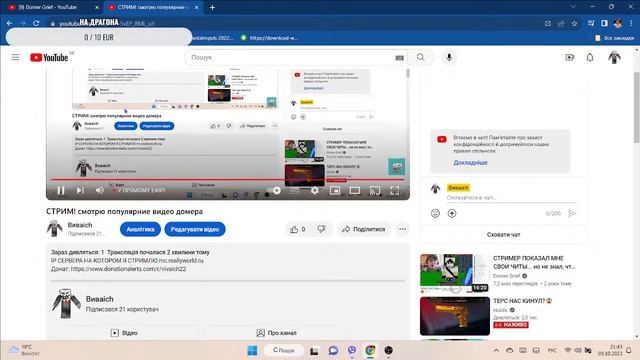
Task: Open the taskbar clock and date
Action: [610, 350]
